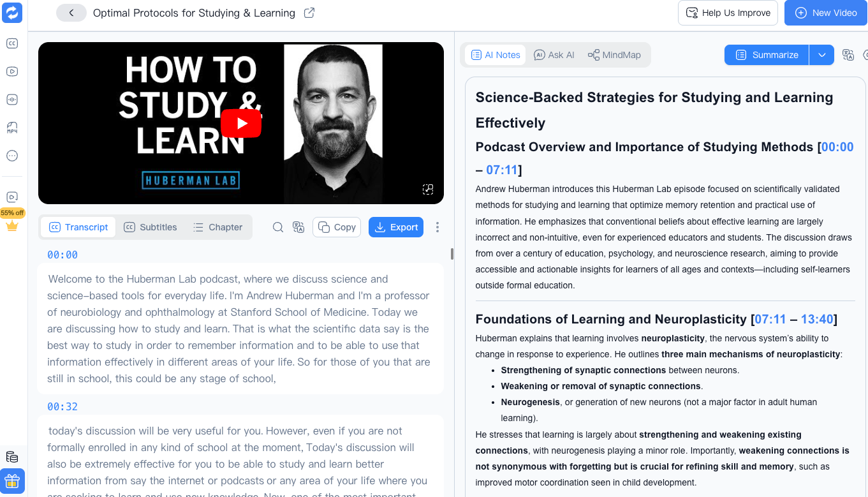Open the gift box icon in the sidebar
Screen dimensions: 868x497
click(12, 481)
